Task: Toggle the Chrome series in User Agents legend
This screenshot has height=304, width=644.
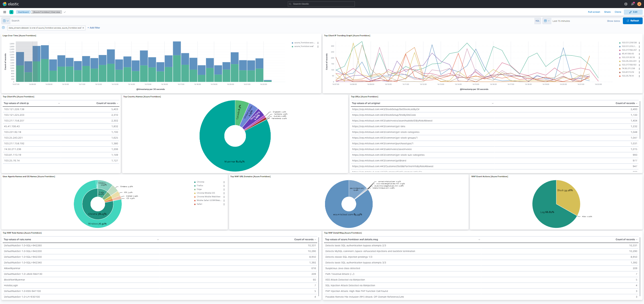Action: (200, 182)
